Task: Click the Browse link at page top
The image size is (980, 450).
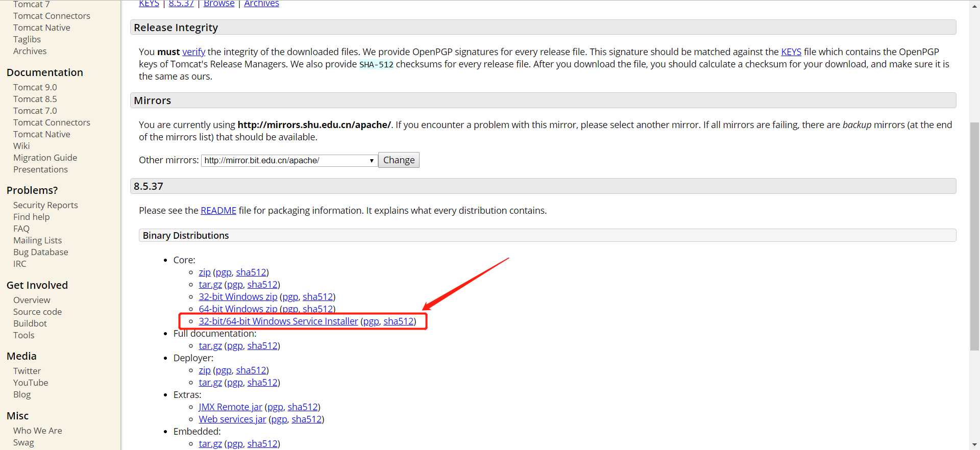Action: [x=219, y=4]
